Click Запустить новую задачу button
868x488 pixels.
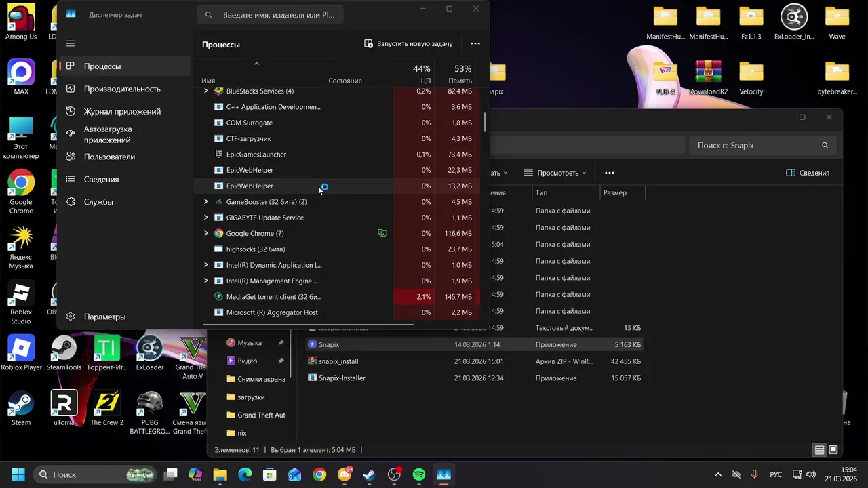click(408, 43)
